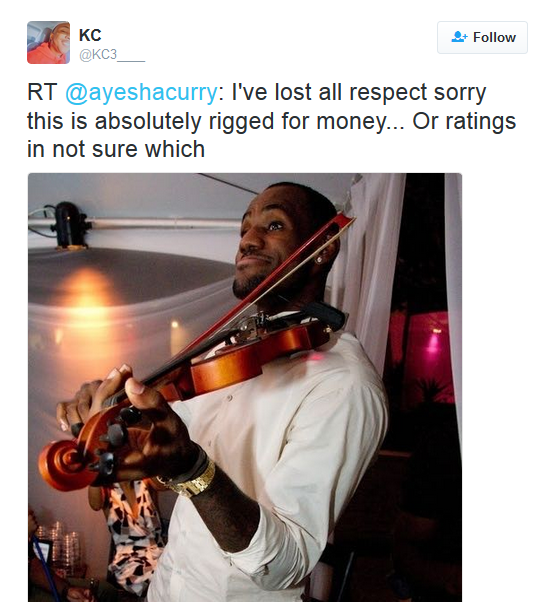Click the gold wristwatch in the photo
Screen dimensions: 555x602
(x=190, y=477)
